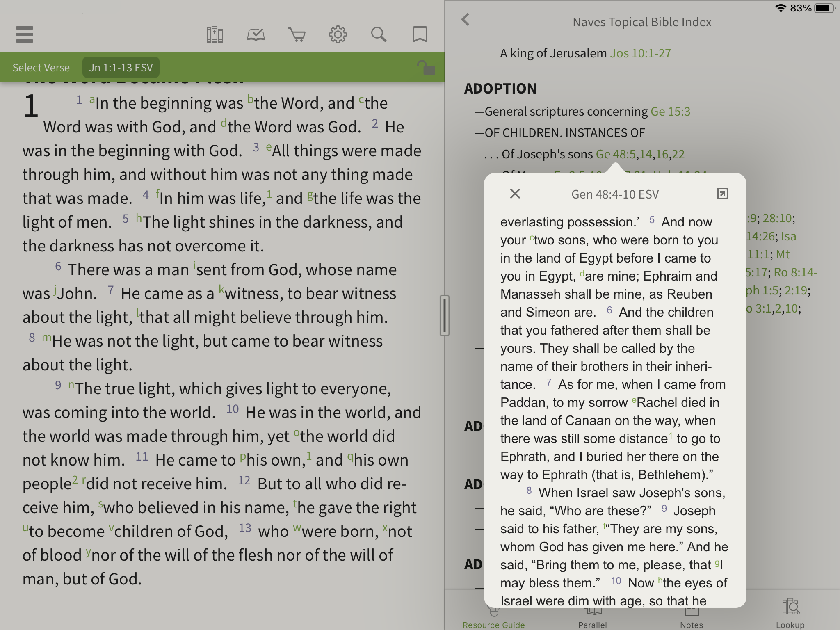This screenshot has height=630, width=840.
Task: Open the hamburger main menu
Action: (24, 34)
